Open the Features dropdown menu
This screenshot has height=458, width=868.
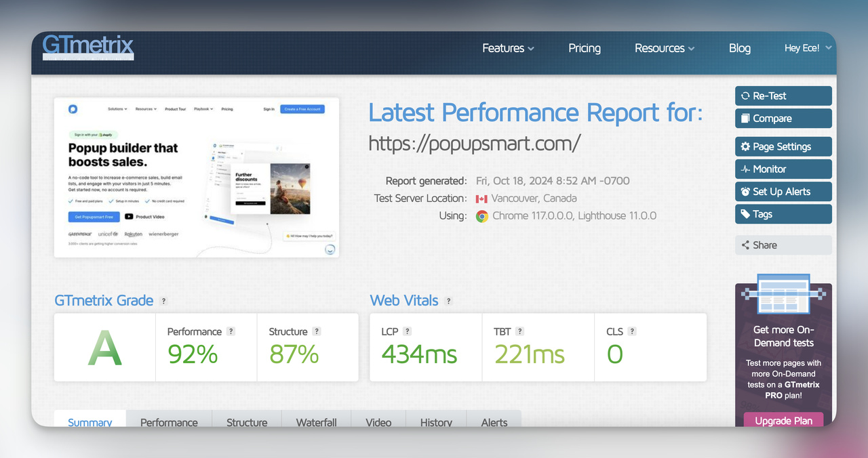tap(508, 48)
